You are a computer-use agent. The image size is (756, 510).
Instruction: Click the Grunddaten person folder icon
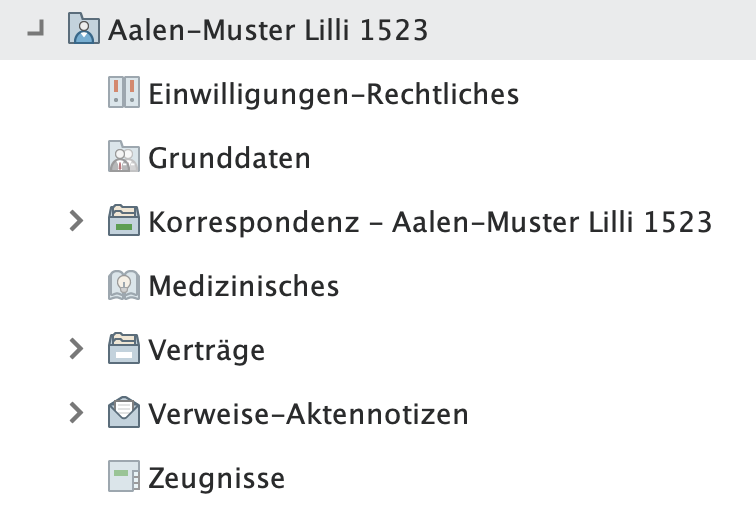123,158
